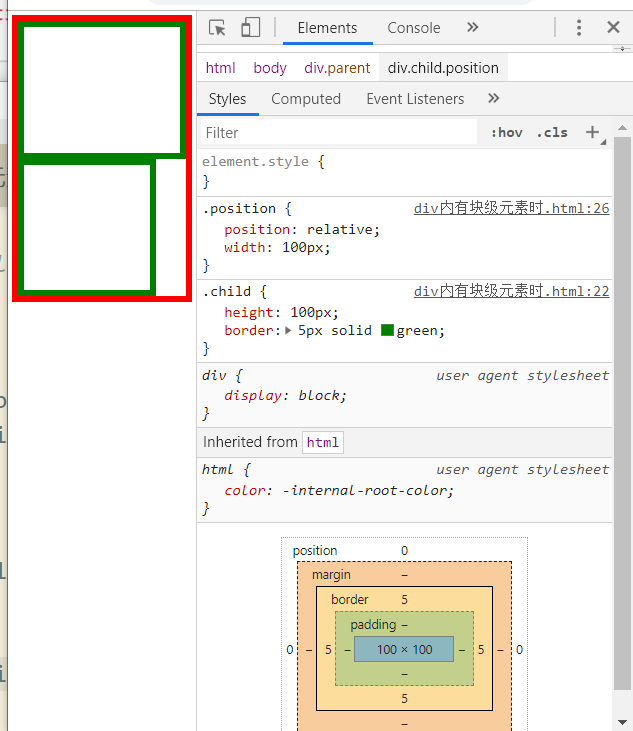
Task: Click the element.style rule selector
Action: [255, 162]
